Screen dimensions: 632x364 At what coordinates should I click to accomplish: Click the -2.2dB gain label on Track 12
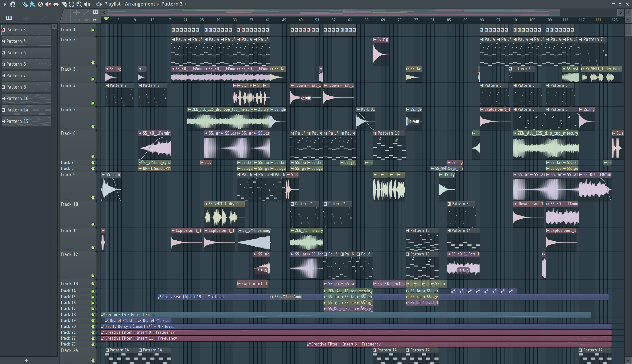[463, 271]
